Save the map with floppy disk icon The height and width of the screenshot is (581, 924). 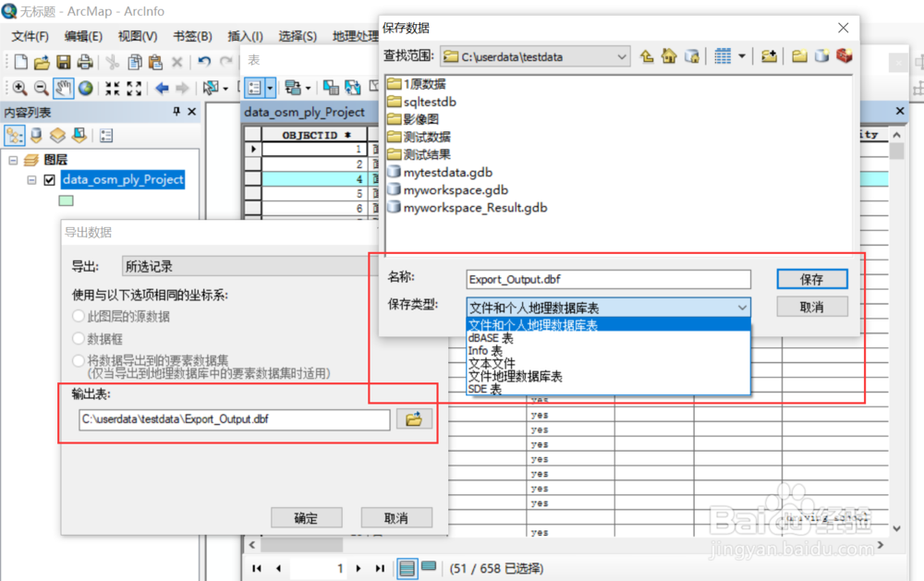click(64, 62)
